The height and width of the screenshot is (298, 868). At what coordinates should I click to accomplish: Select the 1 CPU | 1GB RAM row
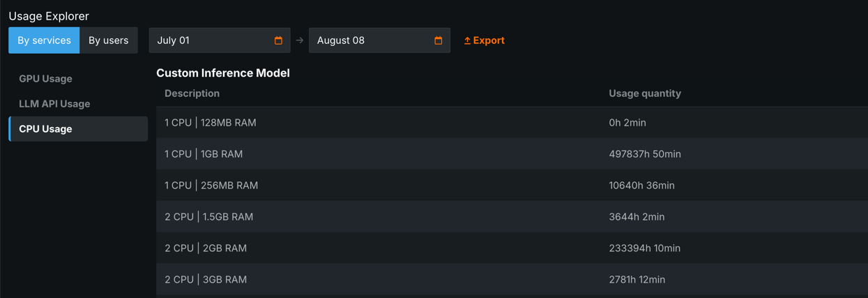click(x=204, y=154)
